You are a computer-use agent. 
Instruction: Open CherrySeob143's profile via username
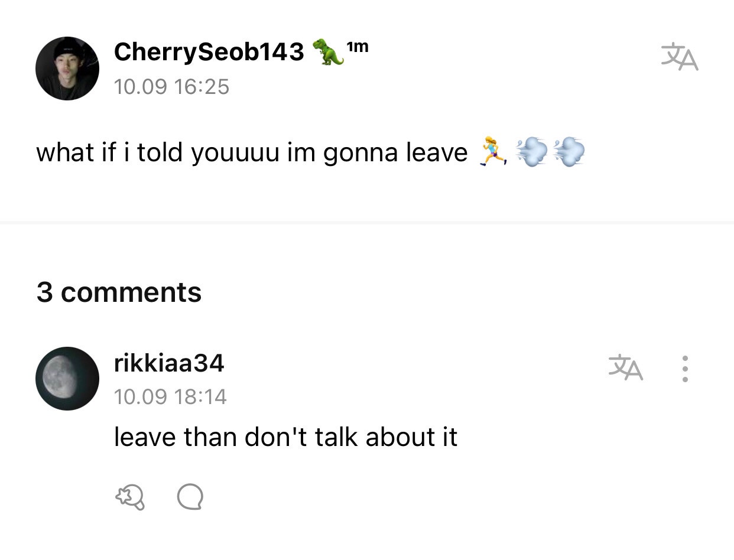click(208, 51)
